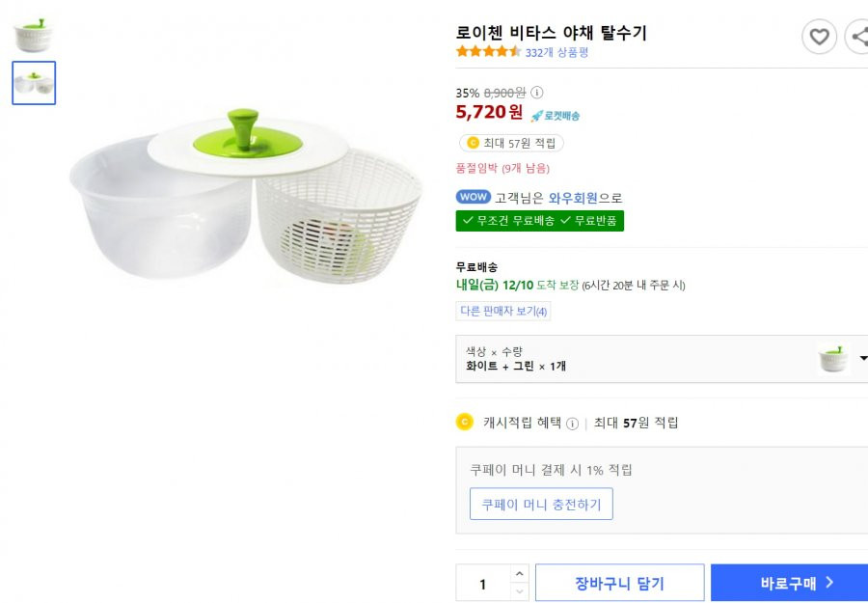Screen dimensions: 868x603
Task: Open the color and quantity dropdown
Action: pos(662,359)
